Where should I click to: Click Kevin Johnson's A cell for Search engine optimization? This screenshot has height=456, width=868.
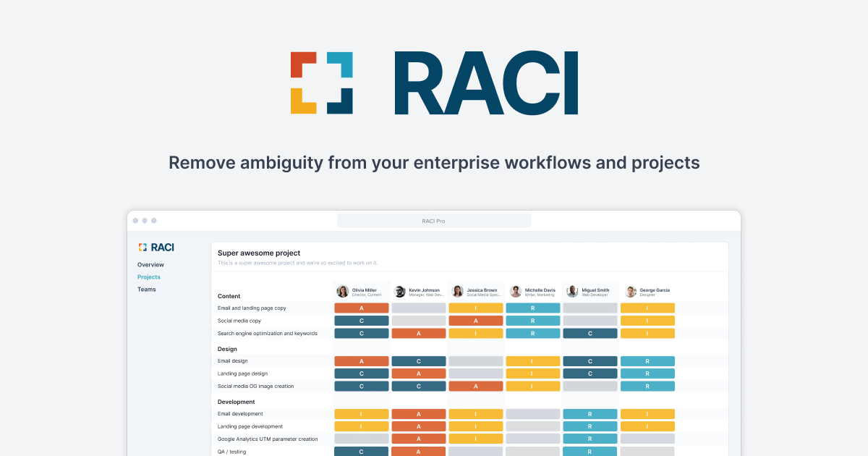pos(419,334)
